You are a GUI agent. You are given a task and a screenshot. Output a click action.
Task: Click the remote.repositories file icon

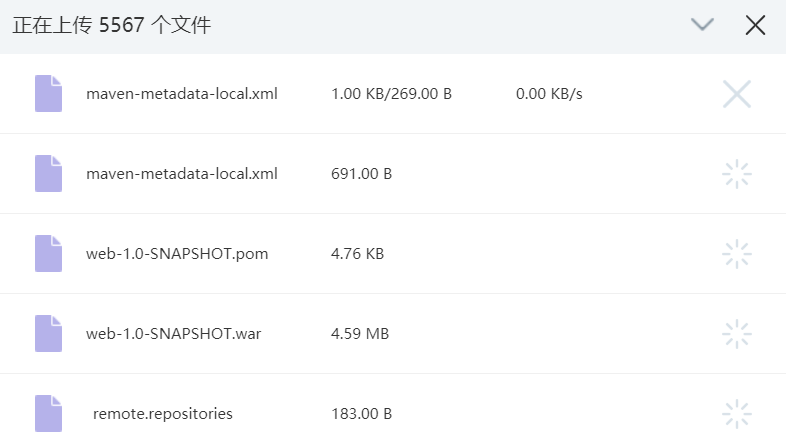pyautogui.click(x=48, y=413)
